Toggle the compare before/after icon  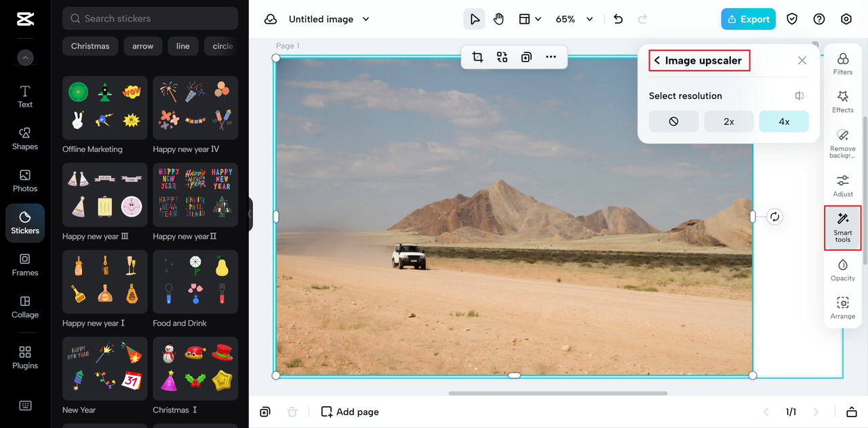pos(800,96)
